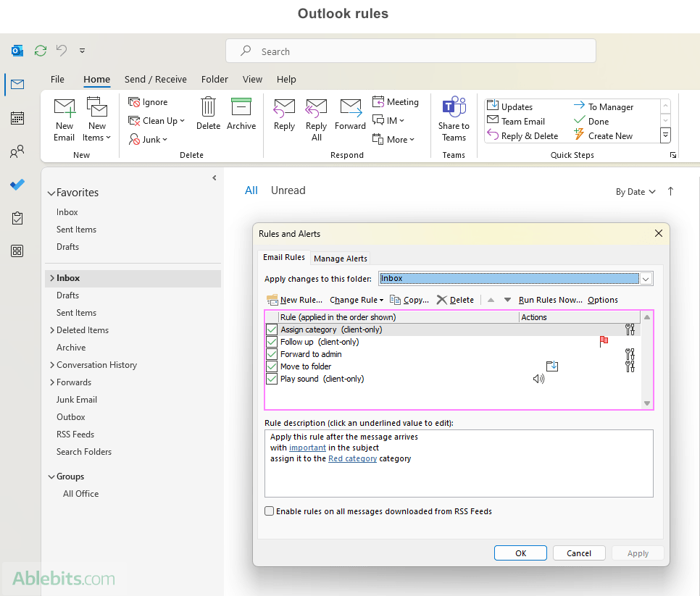Open the Calendar in the left navigation rail
Viewport: 700px width, 596px height.
[x=17, y=118]
